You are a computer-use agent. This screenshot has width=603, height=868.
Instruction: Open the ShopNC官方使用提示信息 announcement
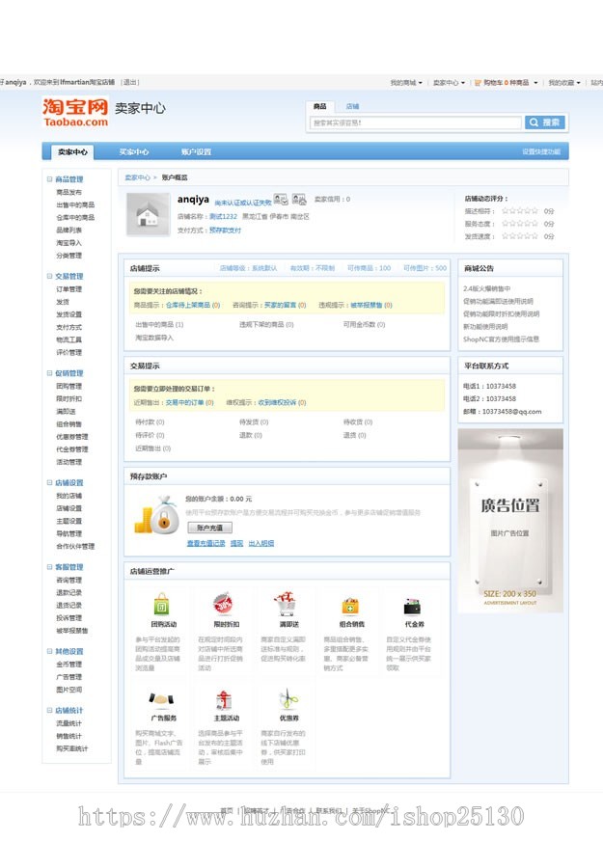[x=501, y=339]
